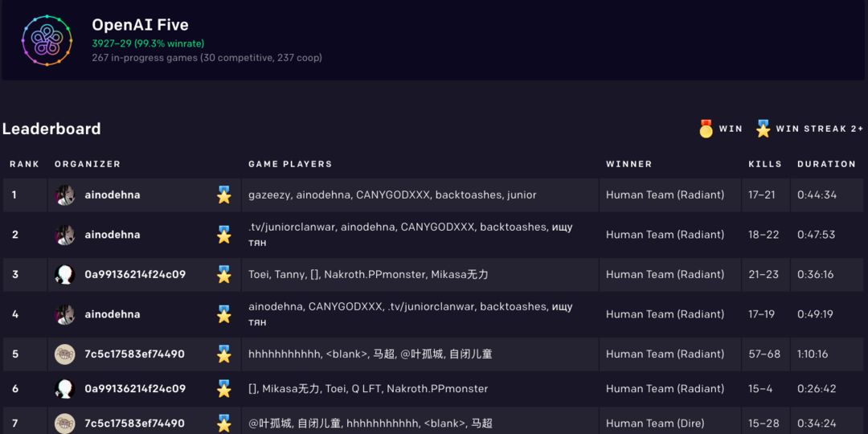Click the star medal in rank 2 row
Screen dimensions: 868x434
pos(223,234)
